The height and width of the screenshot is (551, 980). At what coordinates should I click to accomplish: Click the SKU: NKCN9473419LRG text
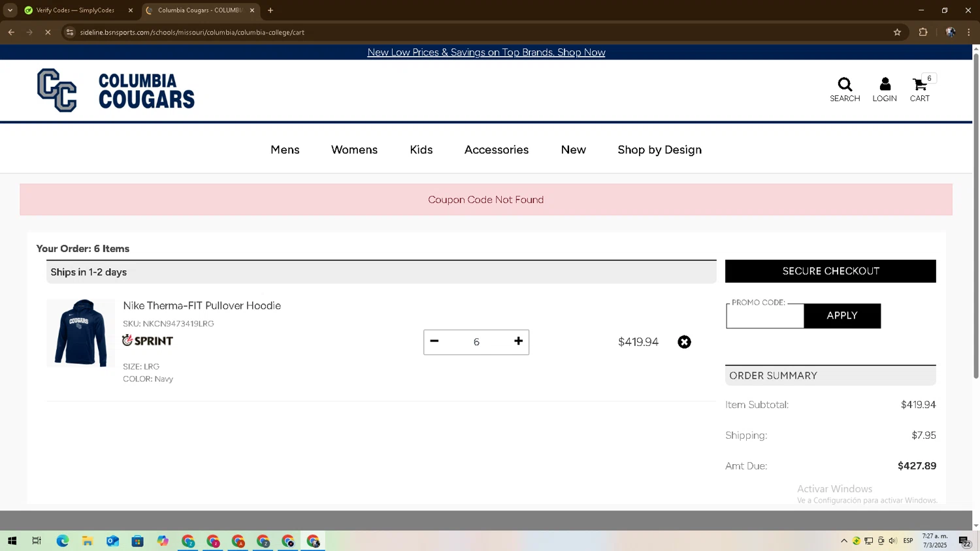click(x=169, y=324)
